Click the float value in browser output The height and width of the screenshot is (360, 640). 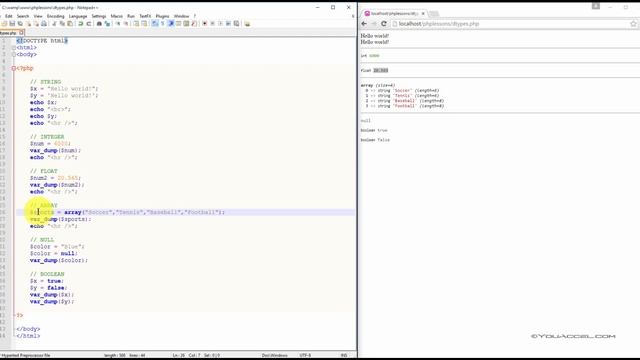[x=381, y=71]
